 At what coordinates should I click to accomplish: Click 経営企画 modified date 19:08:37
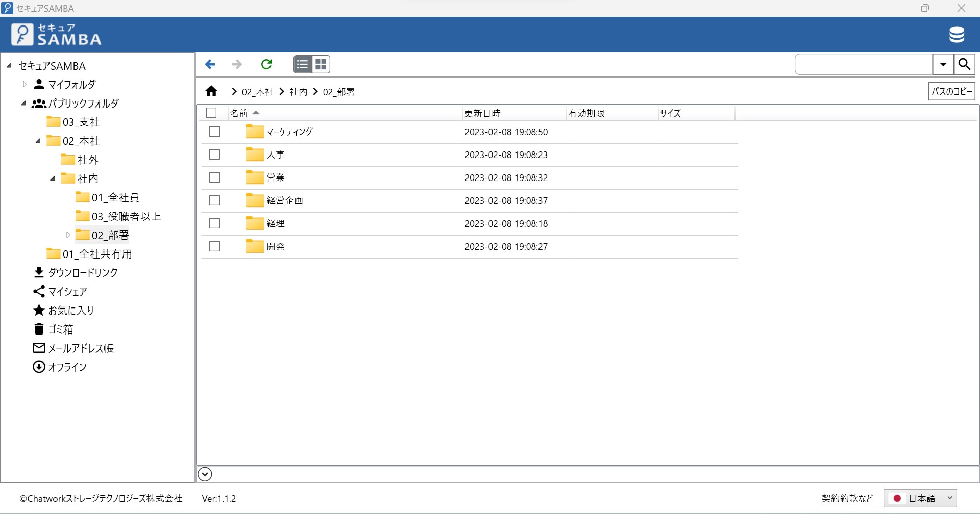coord(506,200)
